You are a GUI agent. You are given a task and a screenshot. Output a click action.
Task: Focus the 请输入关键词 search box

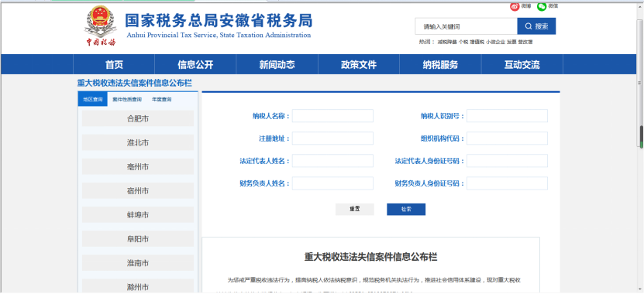(x=467, y=26)
